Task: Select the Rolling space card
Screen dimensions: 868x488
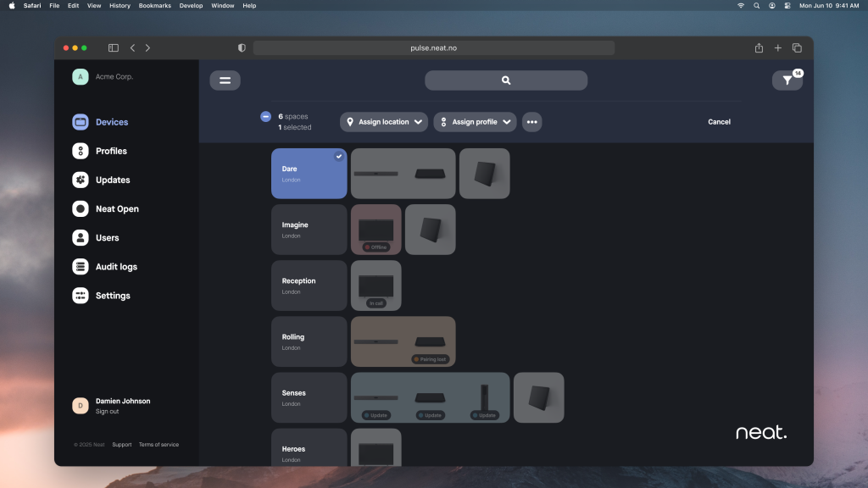Action: [x=309, y=341]
